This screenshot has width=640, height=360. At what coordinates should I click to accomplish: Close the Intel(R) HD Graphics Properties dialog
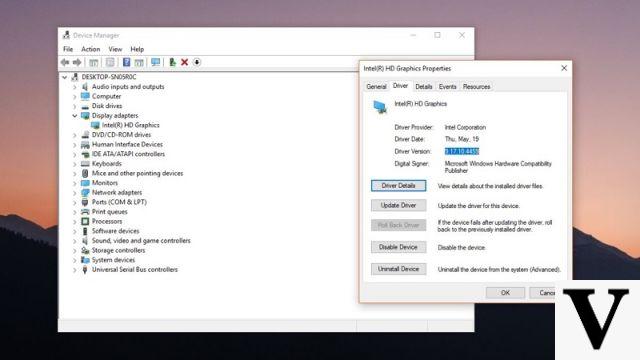(x=564, y=68)
